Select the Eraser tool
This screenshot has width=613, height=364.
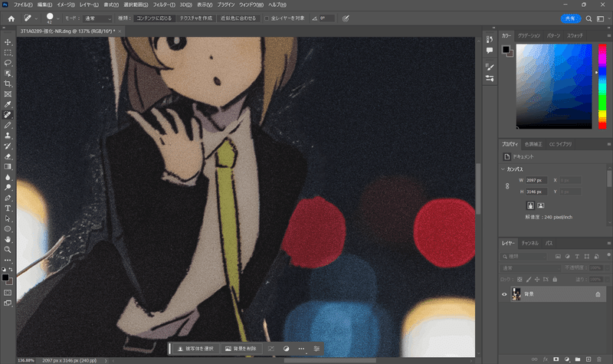point(8,156)
